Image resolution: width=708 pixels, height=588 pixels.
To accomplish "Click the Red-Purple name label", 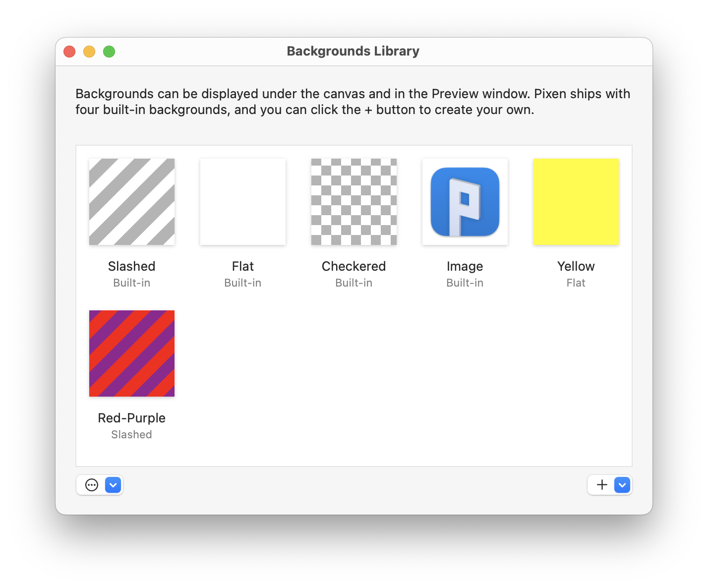I will coord(131,418).
